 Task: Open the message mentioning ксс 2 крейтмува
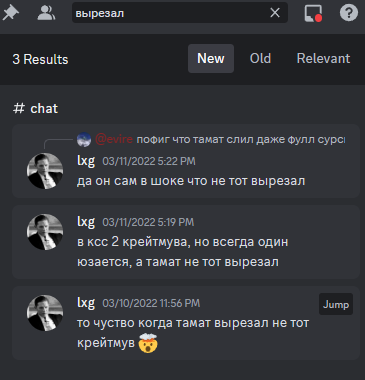186,242
